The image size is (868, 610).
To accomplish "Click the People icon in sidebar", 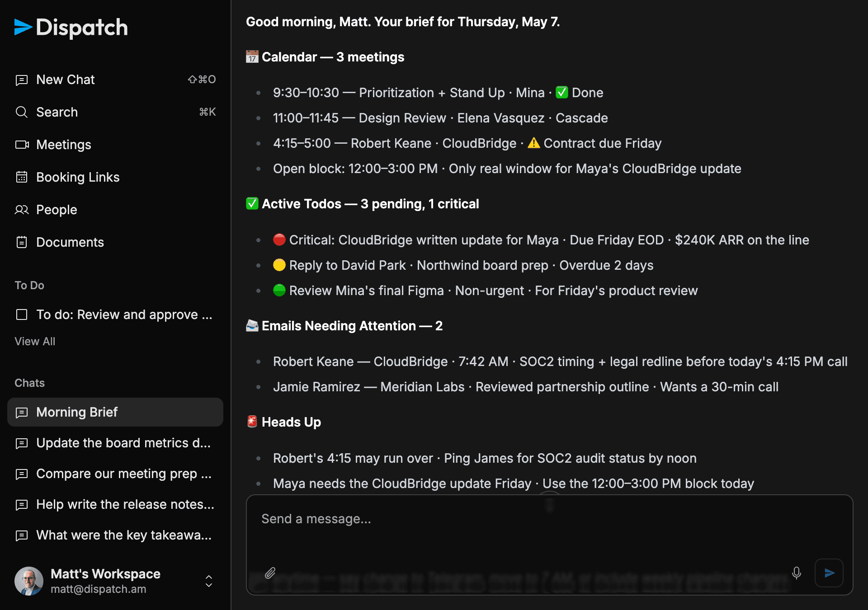I will [22, 210].
